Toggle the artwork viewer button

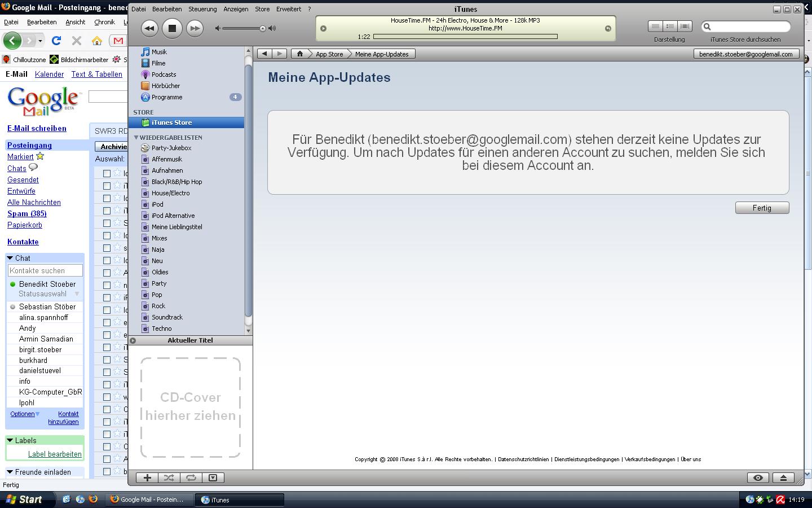pyautogui.click(x=213, y=478)
